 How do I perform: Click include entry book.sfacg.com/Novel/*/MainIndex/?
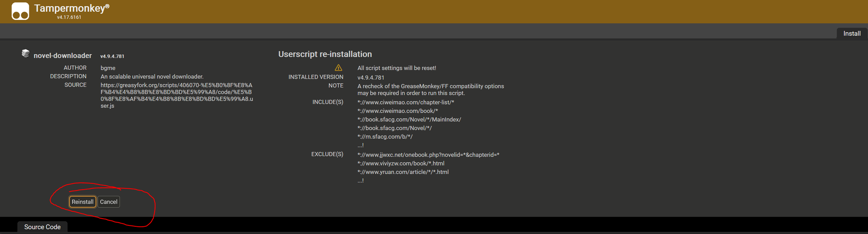[409, 119]
